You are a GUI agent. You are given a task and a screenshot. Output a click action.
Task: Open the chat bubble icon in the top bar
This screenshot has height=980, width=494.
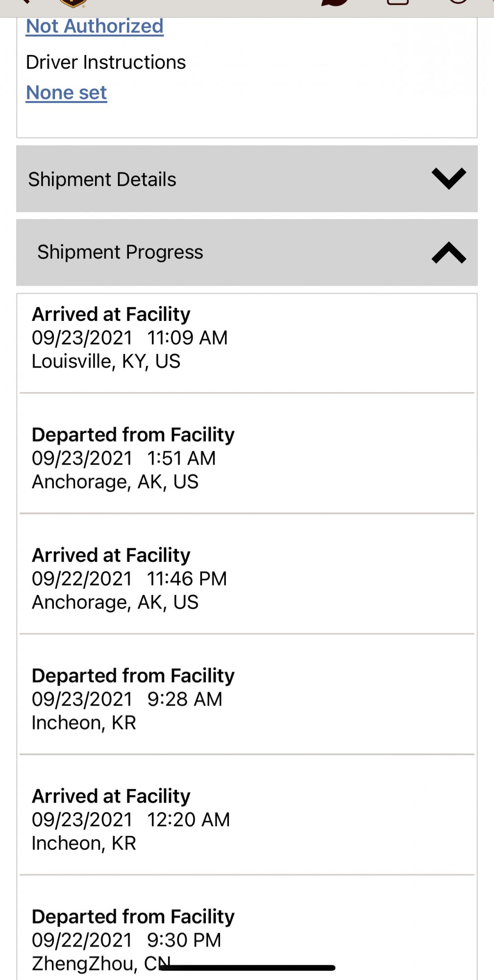point(336,2)
